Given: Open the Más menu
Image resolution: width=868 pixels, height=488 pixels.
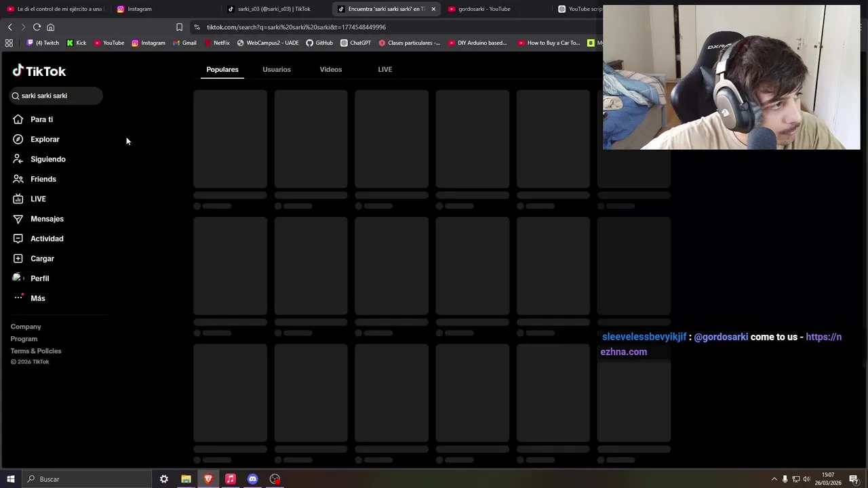Looking at the screenshot, I should 28,298.
